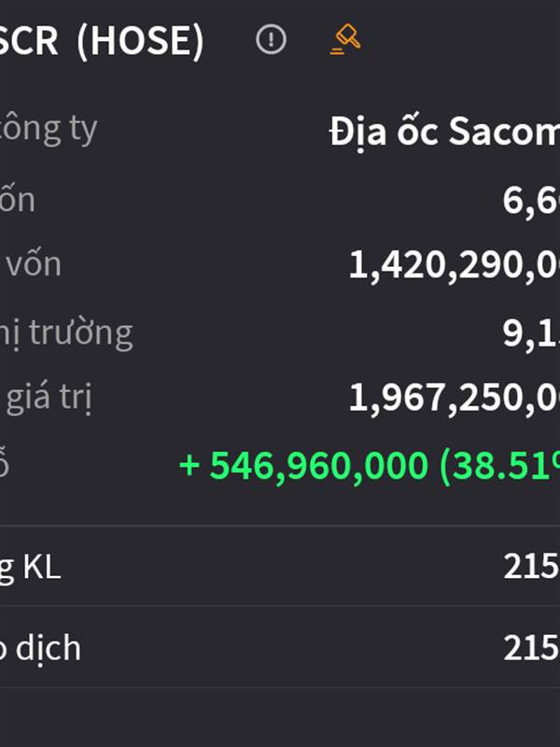
Task: Select the SCR (HOSE) ticker title
Action: (102, 40)
